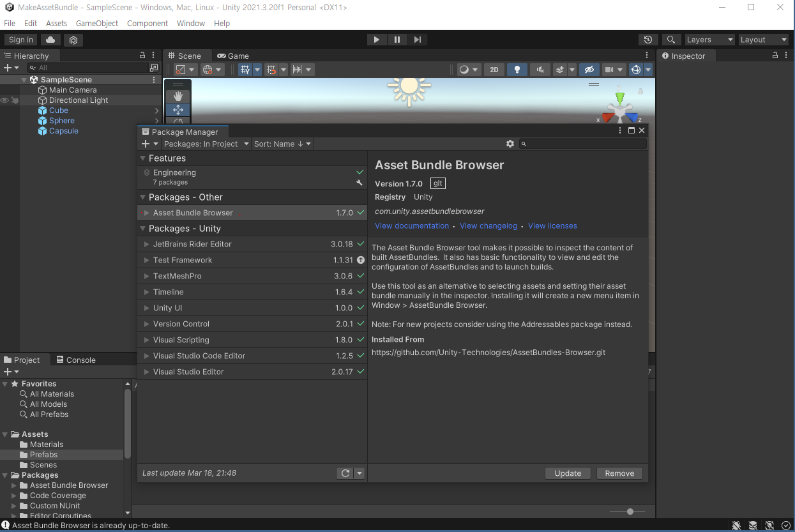Open the Undo History clock icon
The width and height of the screenshot is (795, 532).
click(x=648, y=40)
